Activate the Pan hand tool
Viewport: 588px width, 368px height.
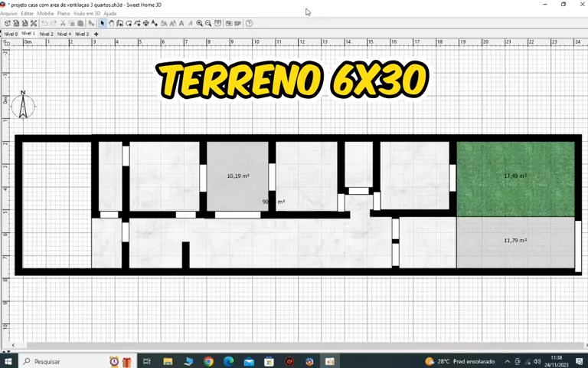click(x=111, y=23)
